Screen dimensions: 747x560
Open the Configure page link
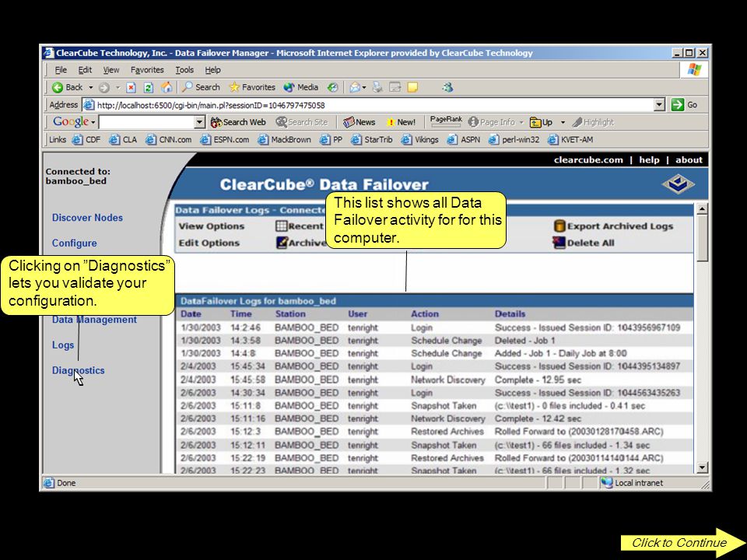click(75, 243)
